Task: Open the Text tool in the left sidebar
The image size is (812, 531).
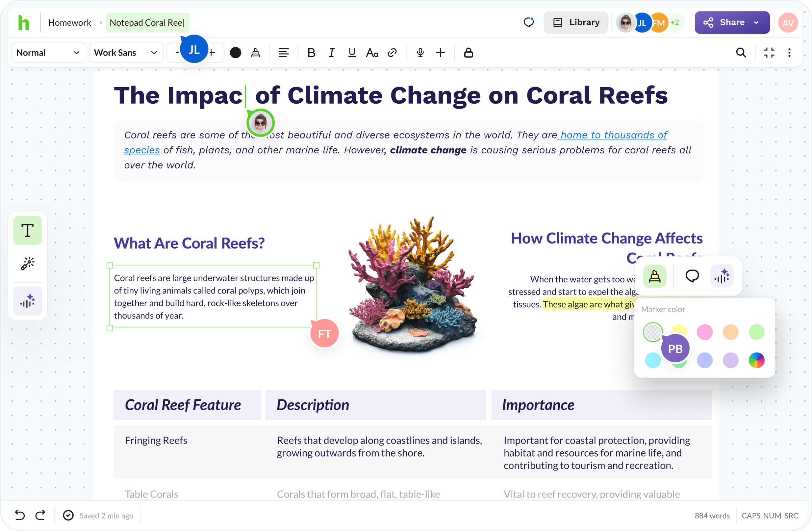Action: (27, 230)
